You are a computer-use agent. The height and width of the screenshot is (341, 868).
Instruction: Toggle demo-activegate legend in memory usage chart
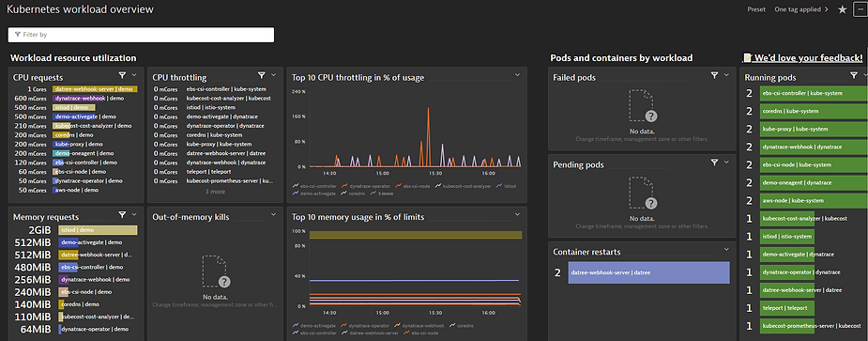(313, 325)
